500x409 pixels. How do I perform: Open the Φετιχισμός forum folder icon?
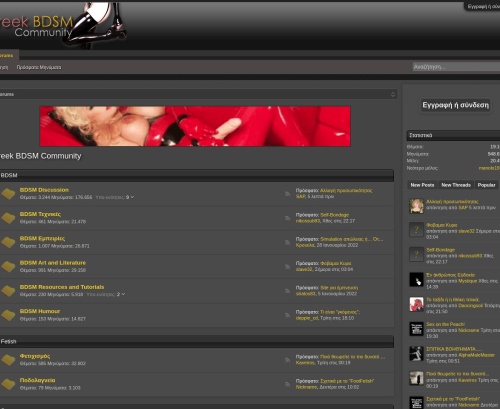point(8,360)
